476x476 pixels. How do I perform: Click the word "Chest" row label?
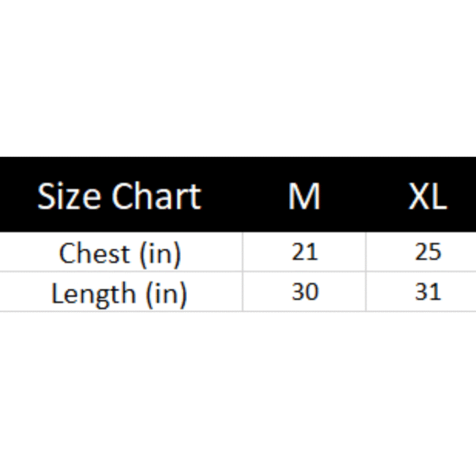pos(94,254)
